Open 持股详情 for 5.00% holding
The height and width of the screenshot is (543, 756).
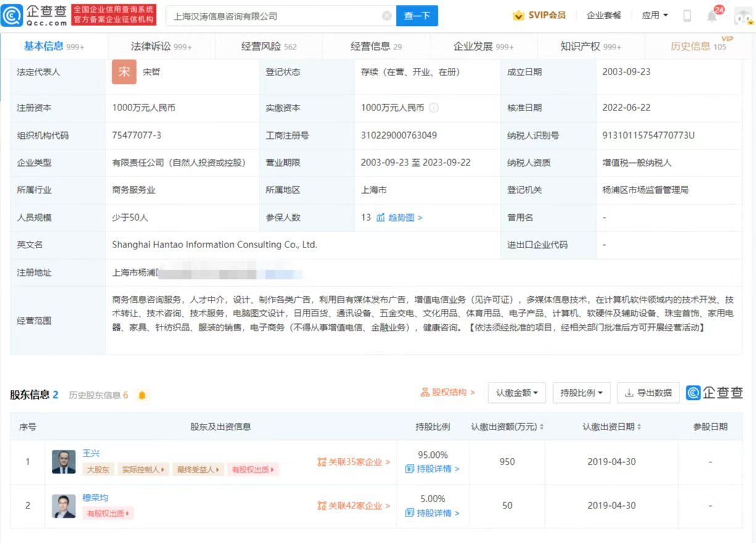[432, 513]
